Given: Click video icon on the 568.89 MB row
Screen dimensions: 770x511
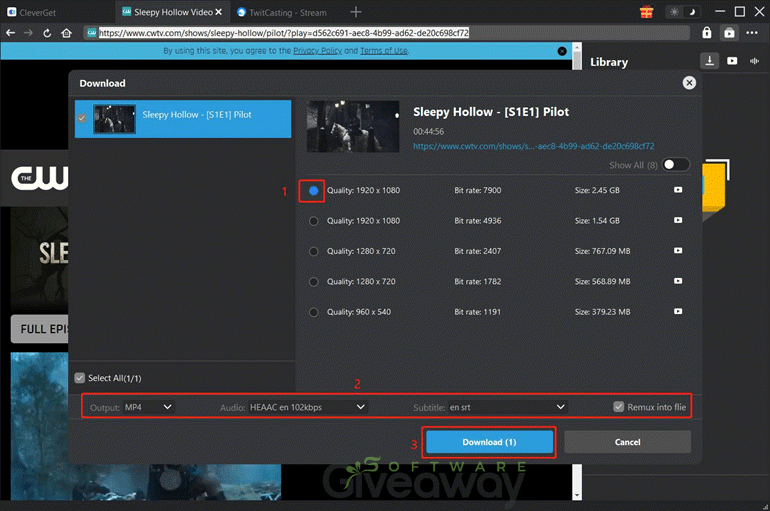Looking at the screenshot, I should pyautogui.click(x=678, y=281).
